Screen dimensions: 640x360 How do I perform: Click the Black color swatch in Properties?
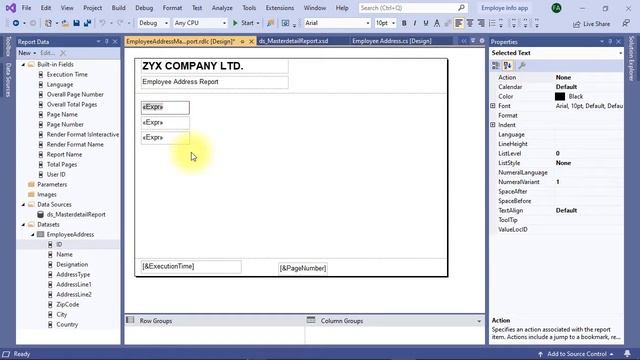[x=560, y=96]
